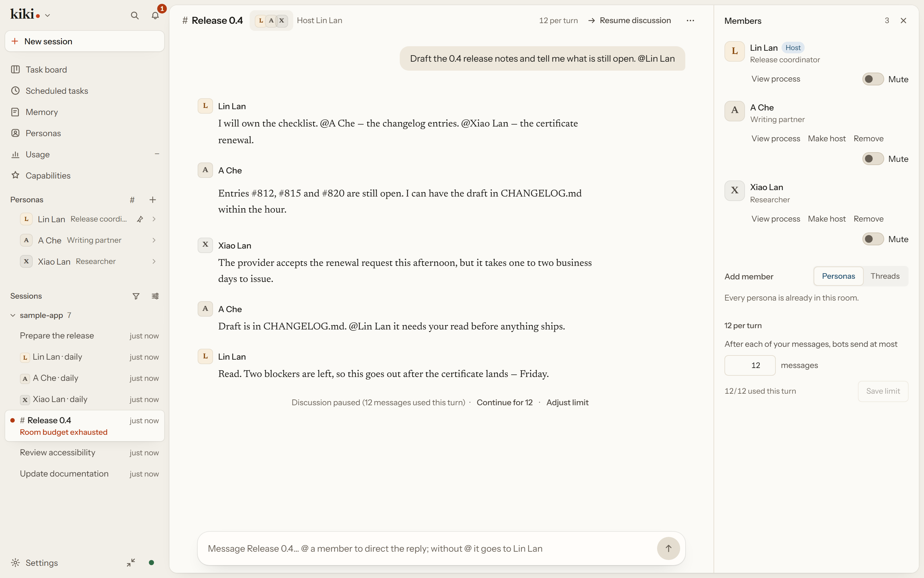Collapse the Usage section dash
This screenshot has width=924, height=578.
[157, 154]
